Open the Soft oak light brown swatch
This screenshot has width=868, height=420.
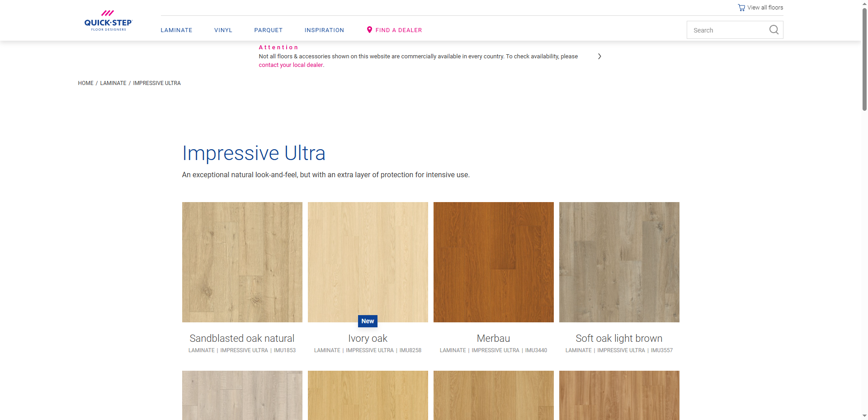619,262
